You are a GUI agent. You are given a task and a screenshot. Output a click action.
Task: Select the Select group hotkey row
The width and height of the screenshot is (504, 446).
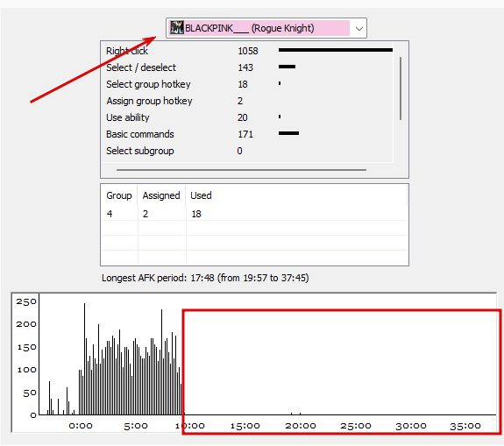tap(247, 84)
